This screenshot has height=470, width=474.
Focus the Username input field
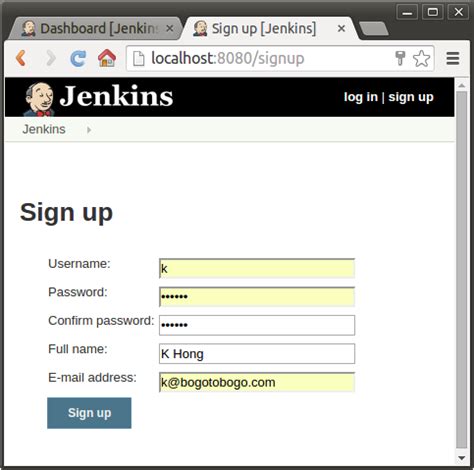(257, 268)
